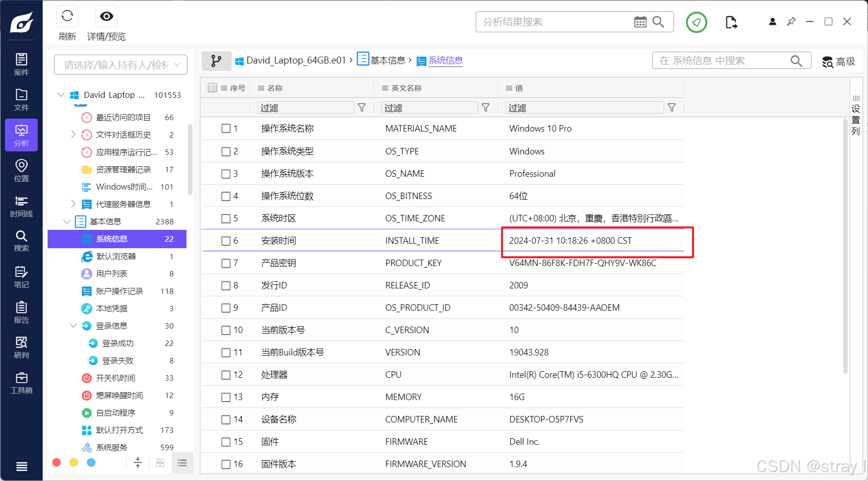The height and width of the screenshot is (481, 868).
Task: Click the branch tree icon before breadcrumb
Action: (216, 61)
